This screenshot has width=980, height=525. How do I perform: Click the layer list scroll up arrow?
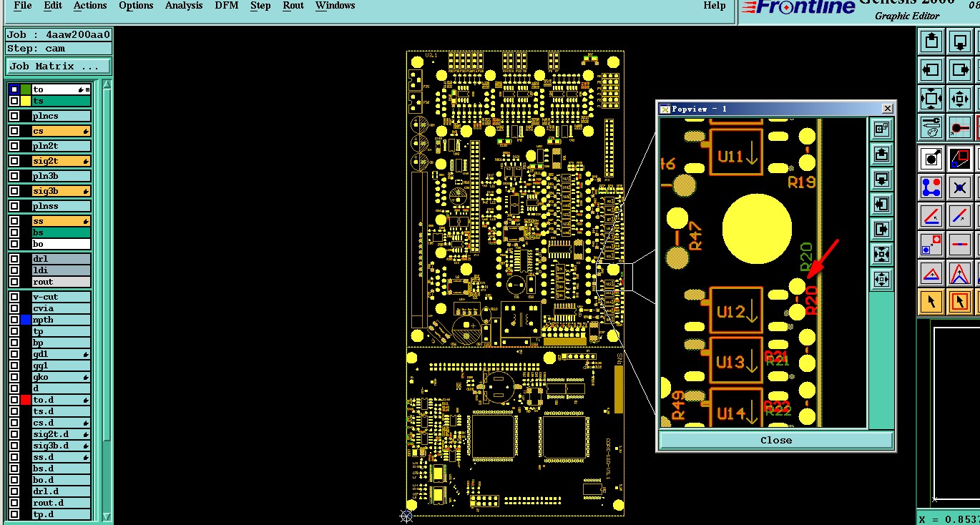tap(107, 84)
